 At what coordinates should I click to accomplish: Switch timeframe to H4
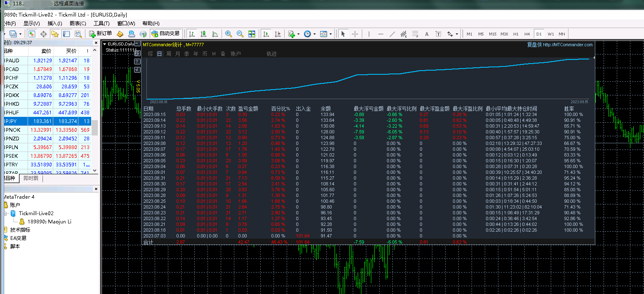tap(527, 34)
